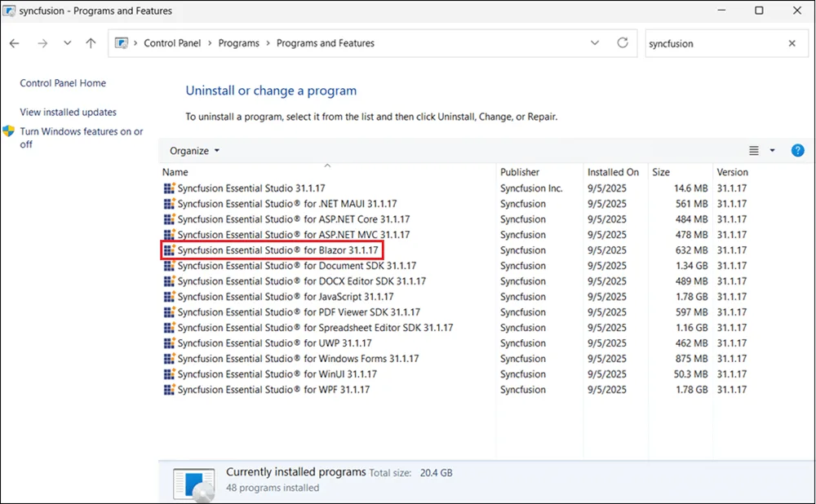The height and width of the screenshot is (504, 816).
Task: Click the Back navigation arrow
Action: click(14, 43)
